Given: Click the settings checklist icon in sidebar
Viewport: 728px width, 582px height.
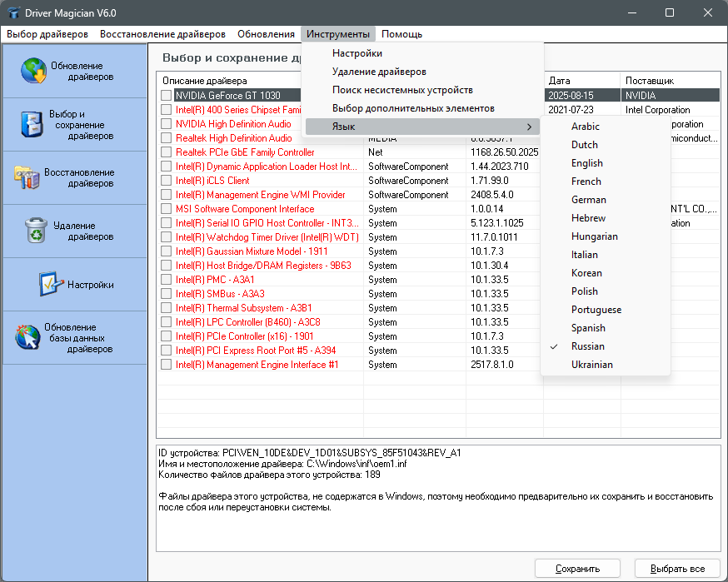Looking at the screenshot, I should [51, 284].
